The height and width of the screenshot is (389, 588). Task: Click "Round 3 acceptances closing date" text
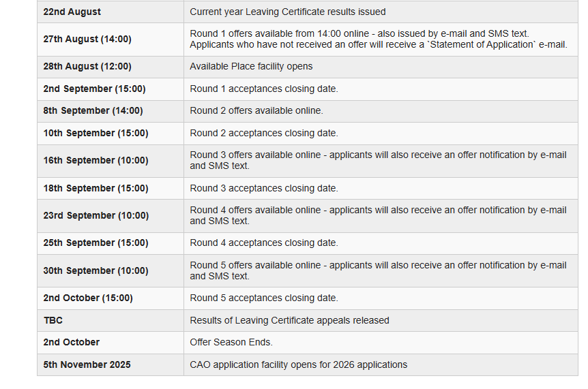[263, 188]
